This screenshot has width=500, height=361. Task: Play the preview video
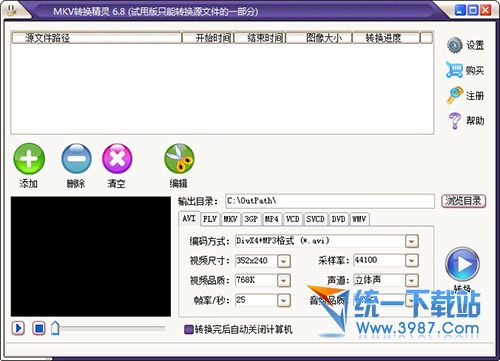(18, 328)
